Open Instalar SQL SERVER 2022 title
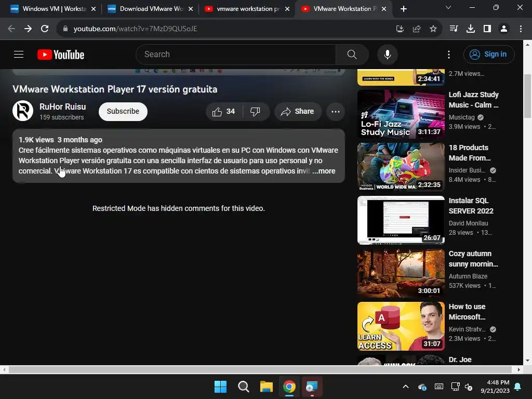The image size is (532, 399). [471, 206]
